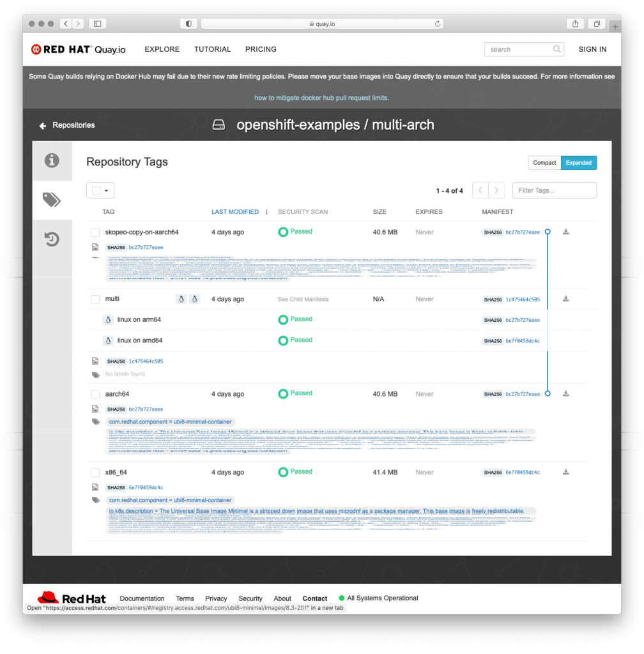Check the multi tag checkbox
Image resolution: width=644 pixels, height=654 pixels.
coord(96,299)
